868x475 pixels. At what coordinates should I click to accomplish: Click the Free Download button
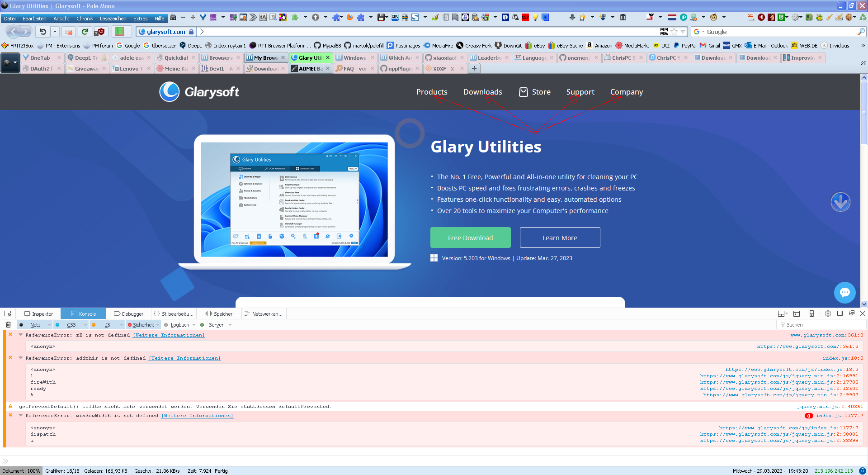coord(470,237)
